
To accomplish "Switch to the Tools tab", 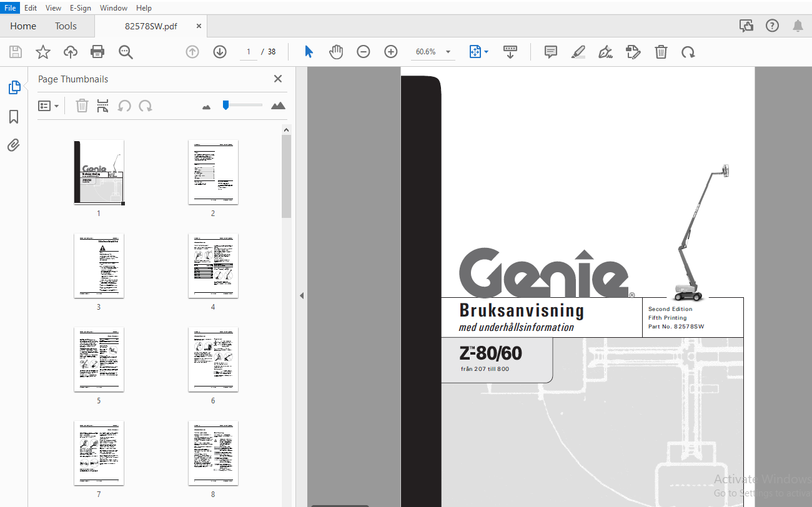I will [x=66, y=26].
